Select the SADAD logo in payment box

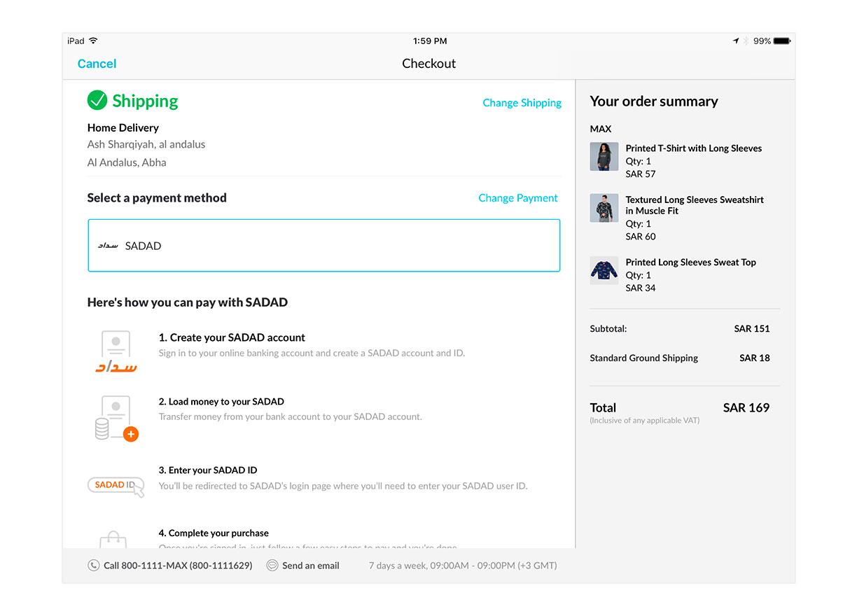point(110,246)
